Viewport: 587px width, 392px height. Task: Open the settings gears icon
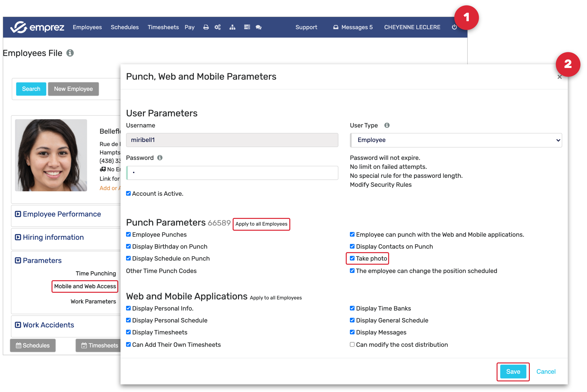(x=217, y=27)
